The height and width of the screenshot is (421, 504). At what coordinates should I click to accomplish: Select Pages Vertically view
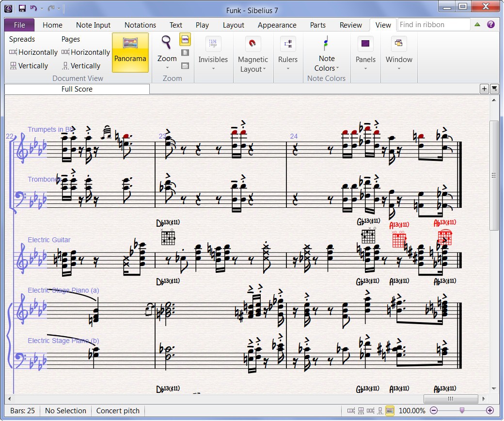pyautogui.click(x=81, y=66)
